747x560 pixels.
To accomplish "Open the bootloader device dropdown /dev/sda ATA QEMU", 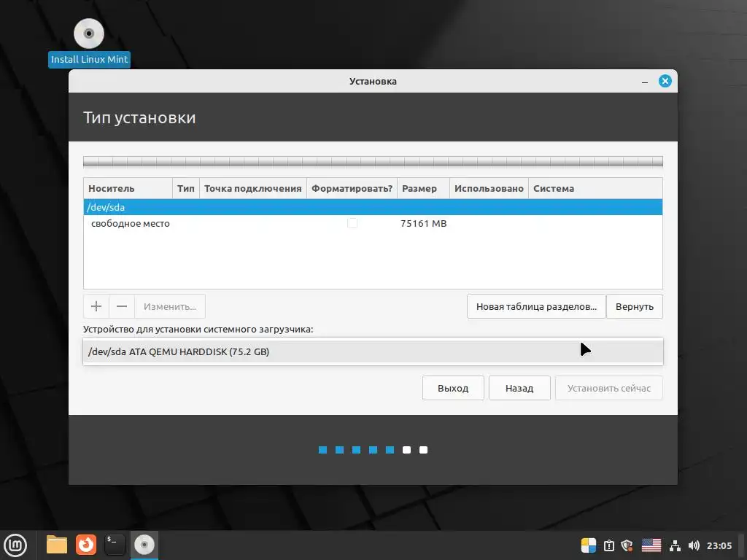I will pos(373,351).
